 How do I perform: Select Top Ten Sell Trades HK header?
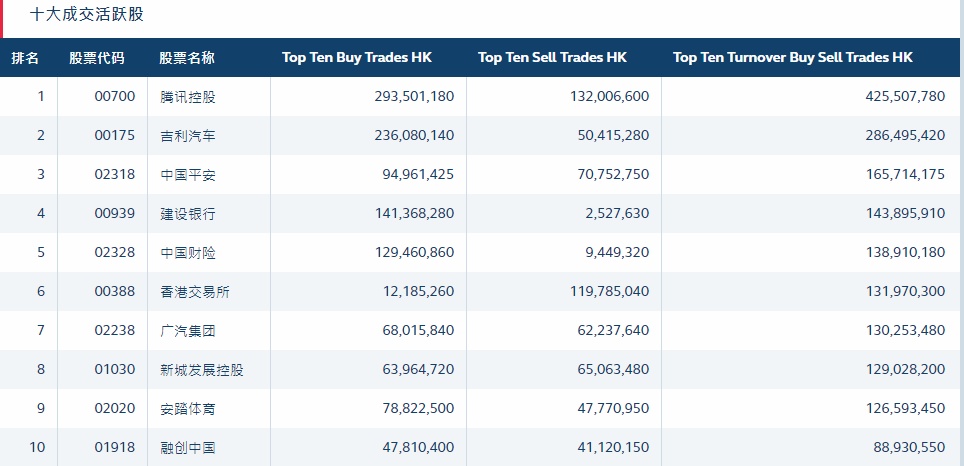tap(552, 58)
